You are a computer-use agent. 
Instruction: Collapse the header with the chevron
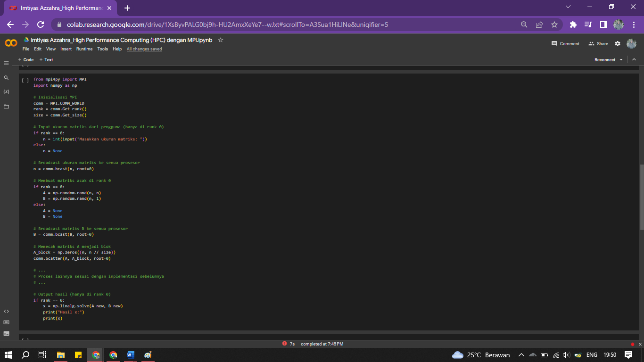tap(634, 60)
